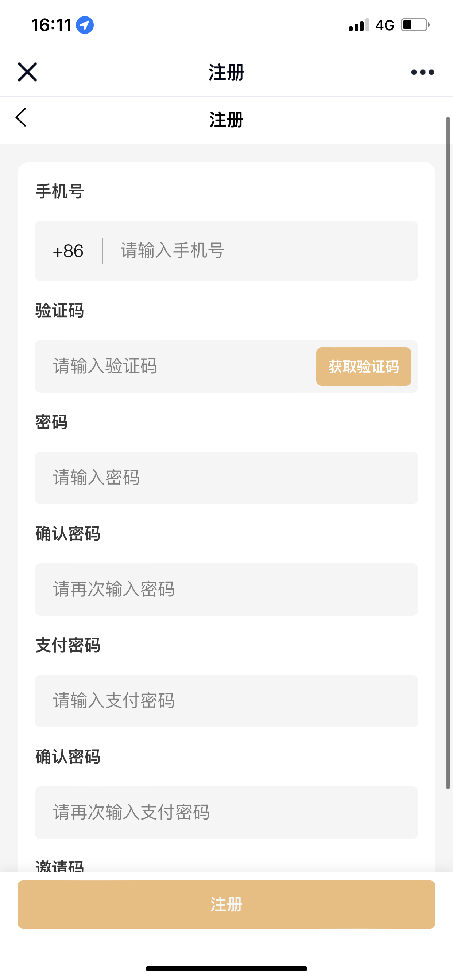Open the three-dot more options menu
The image size is (453, 980).
coord(423,72)
